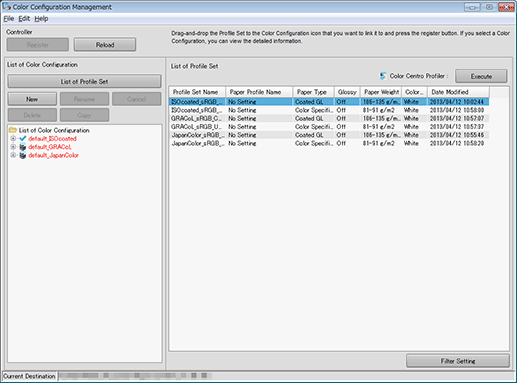The width and height of the screenshot is (517, 383).
Task: Sort by the Date Modified column header
Action: pyautogui.click(x=458, y=92)
